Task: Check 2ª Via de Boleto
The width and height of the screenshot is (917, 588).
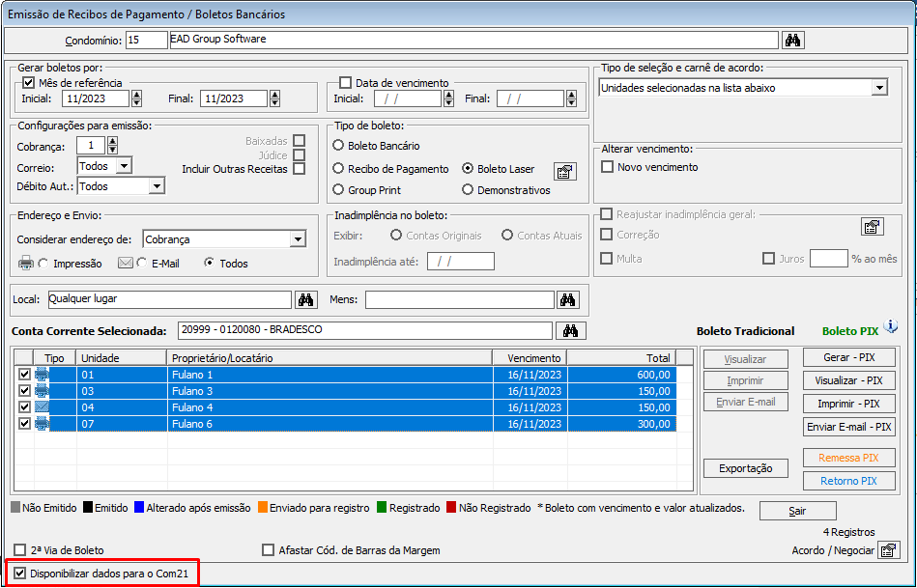Action: point(20,550)
